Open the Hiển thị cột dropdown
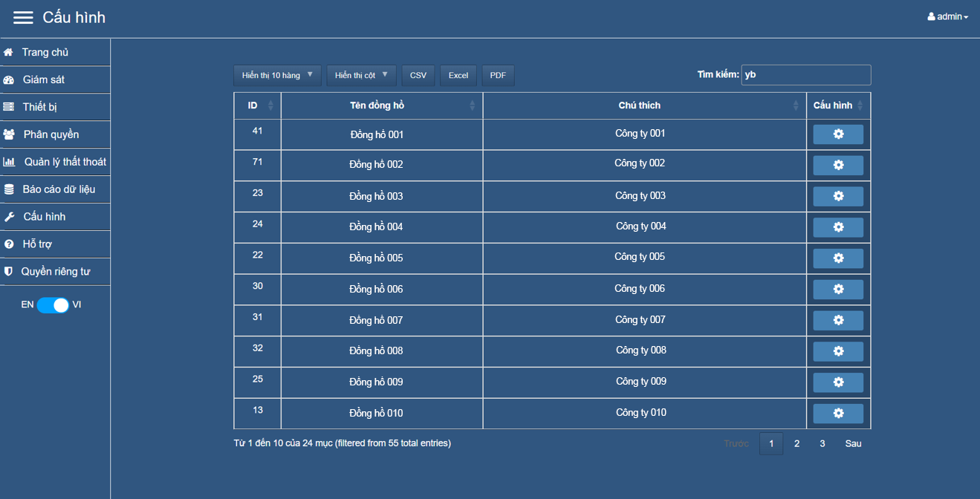Screen dimensions: 980x499 pyautogui.click(x=361, y=75)
